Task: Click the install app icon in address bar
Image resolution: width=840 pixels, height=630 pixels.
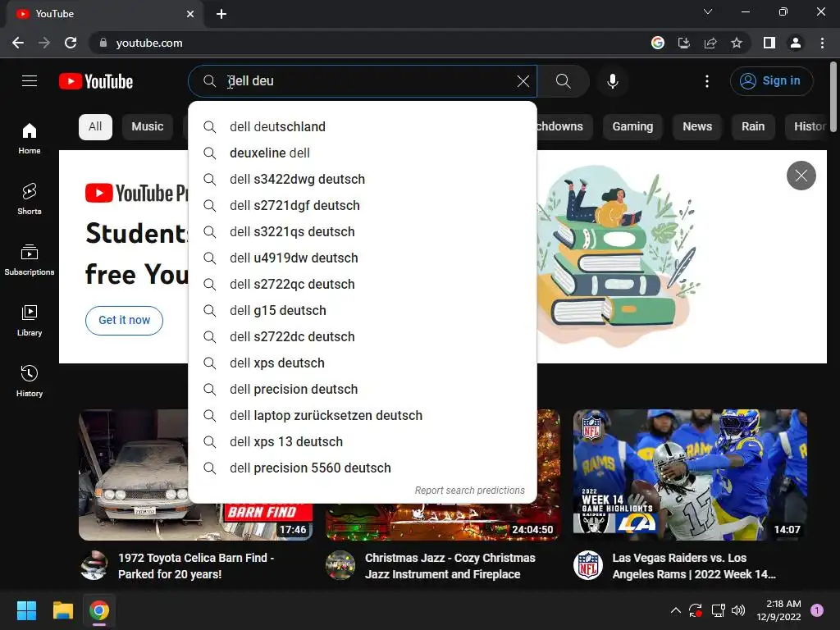Action: point(683,43)
